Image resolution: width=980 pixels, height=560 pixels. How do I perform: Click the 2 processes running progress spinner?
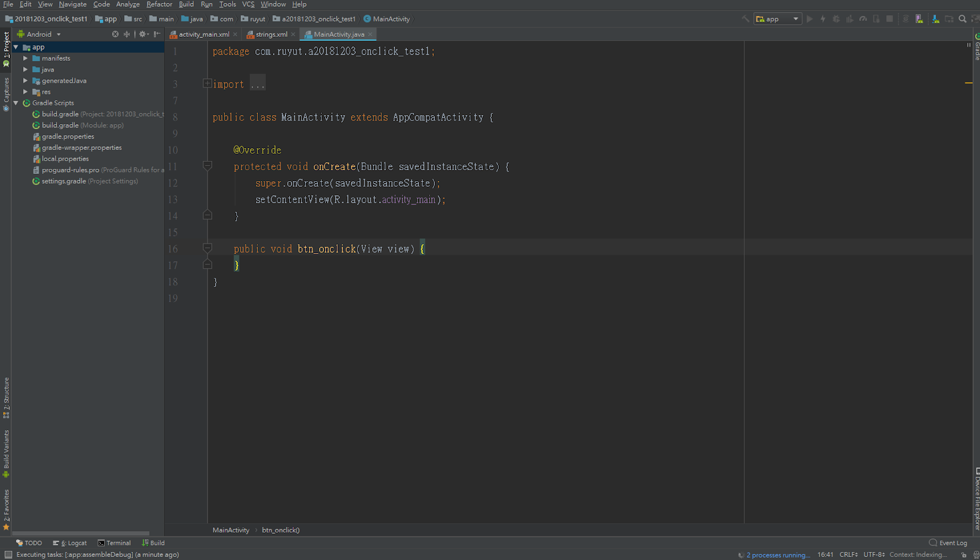tap(741, 555)
